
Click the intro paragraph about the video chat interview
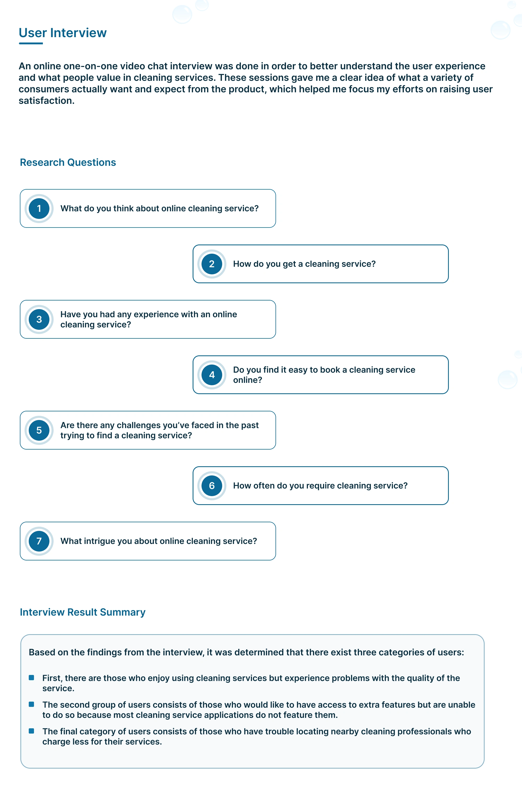[x=254, y=83]
